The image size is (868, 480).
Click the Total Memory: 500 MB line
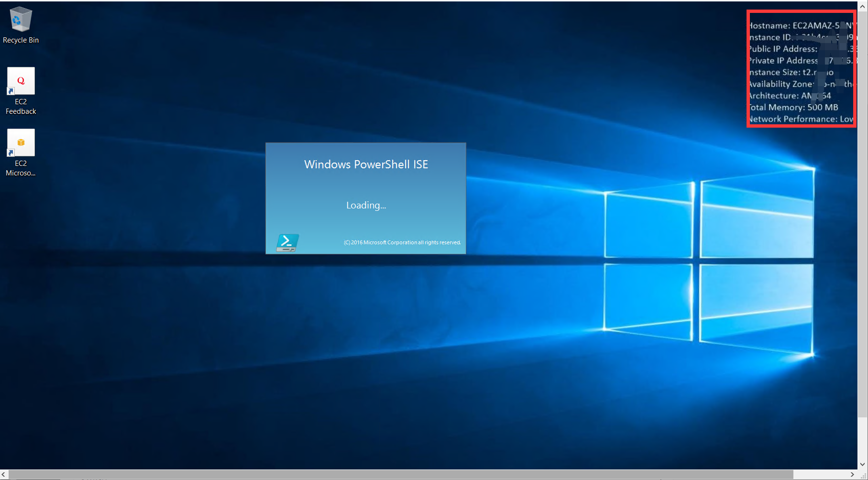pos(793,108)
